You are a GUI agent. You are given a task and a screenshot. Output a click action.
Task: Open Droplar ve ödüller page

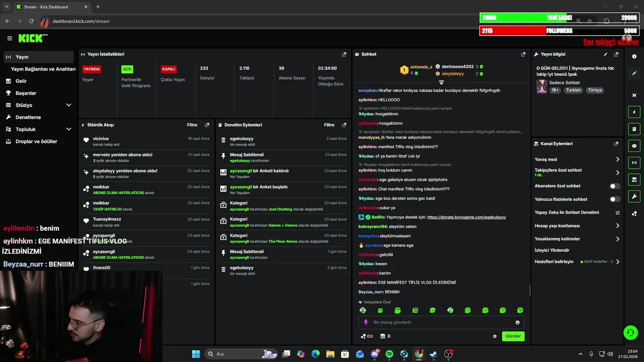click(39, 141)
